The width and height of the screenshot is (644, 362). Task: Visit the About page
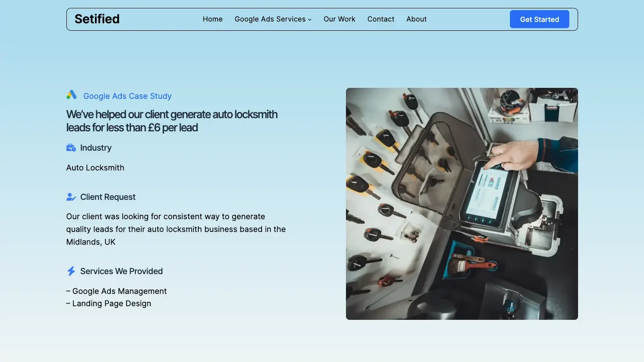point(416,19)
